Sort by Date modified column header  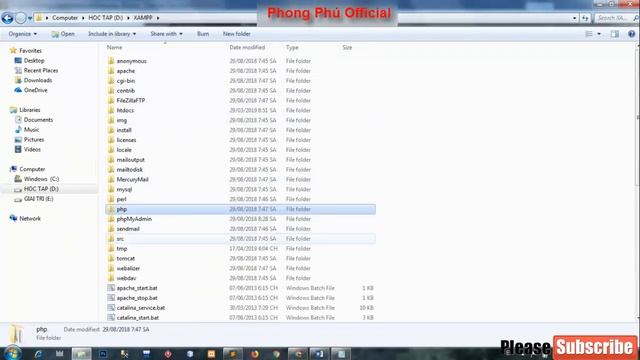click(247, 47)
